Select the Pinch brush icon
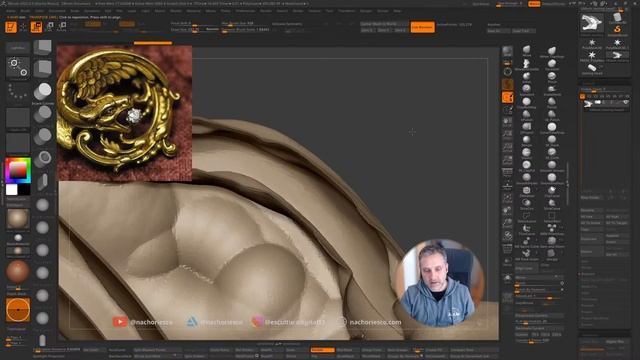The image size is (640, 360). [552, 77]
